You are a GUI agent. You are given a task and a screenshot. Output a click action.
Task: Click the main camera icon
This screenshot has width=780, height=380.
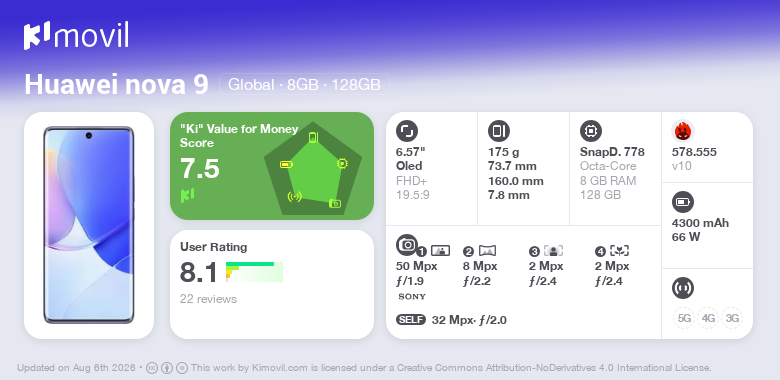pyautogui.click(x=407, y=244)
